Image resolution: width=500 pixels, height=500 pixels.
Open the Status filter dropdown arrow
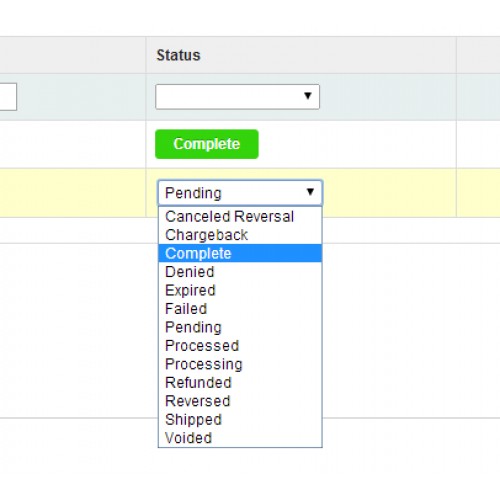pos(308,96)
